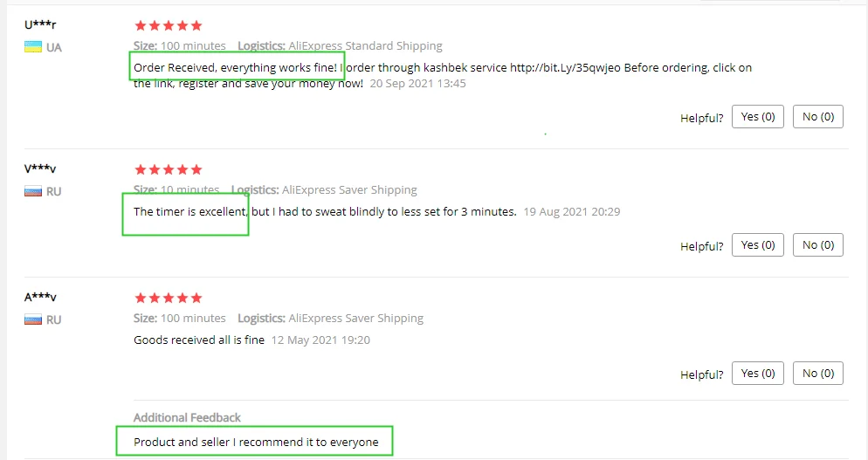Vote Yes (0) on the timer is excellent review
Viewport: 868px width, 460px height.
click(x=758, y=245)
